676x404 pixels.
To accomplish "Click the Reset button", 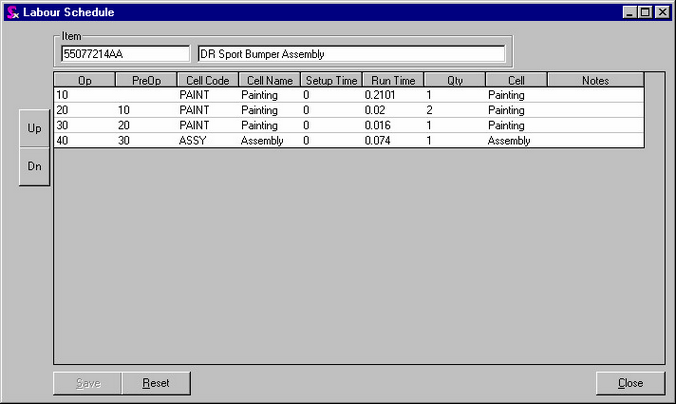I will point(155,383).
